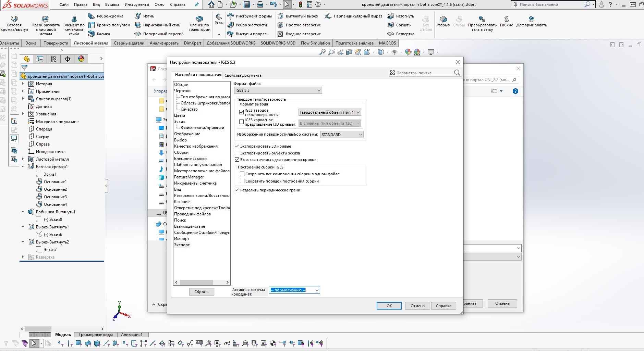Viewport: 644px width, 351px height.
Task: Toggle Split periodic faces (Разделить периодические грани) checkbox
Action: [x=237, y=190]
